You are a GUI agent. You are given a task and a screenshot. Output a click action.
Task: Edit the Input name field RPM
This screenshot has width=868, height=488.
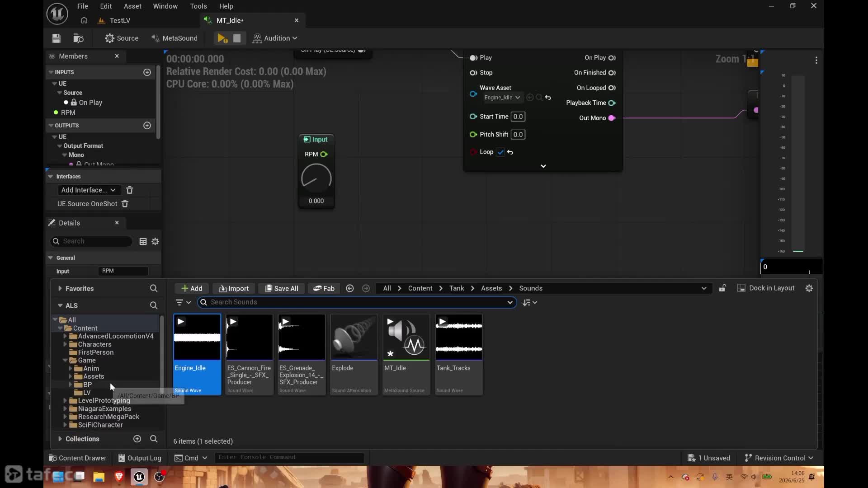tap(123, 271)
